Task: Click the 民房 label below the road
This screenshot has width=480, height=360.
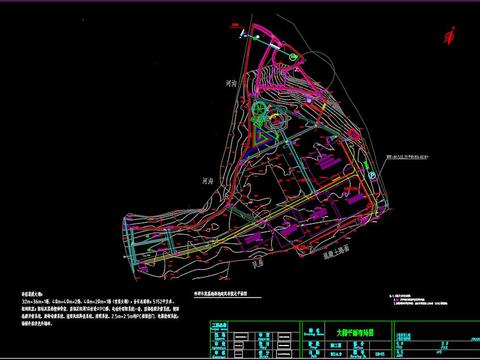Action: (257, 264)
